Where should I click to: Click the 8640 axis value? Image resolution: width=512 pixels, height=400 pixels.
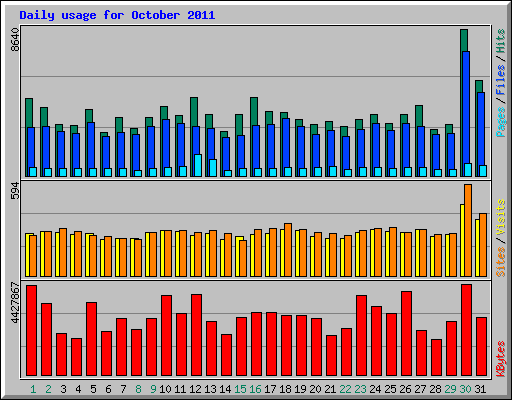pos(15,39)
